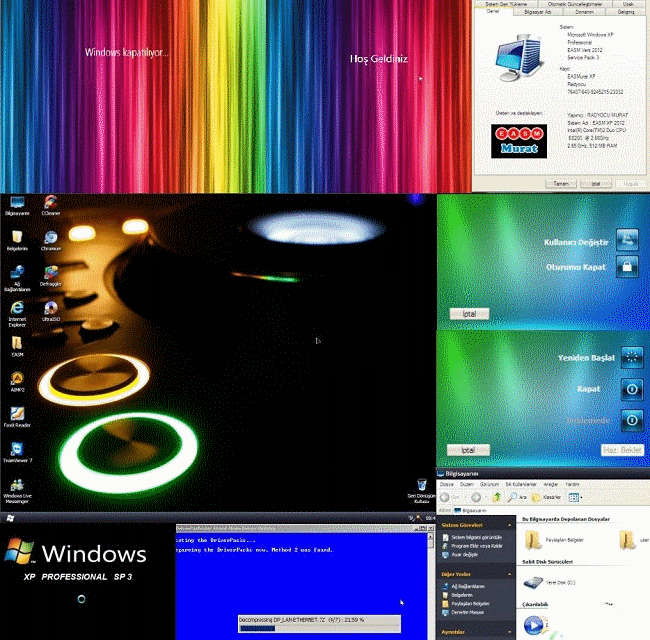Open the Görünüm menu
The image size is (650, 640).
point(489,484)
